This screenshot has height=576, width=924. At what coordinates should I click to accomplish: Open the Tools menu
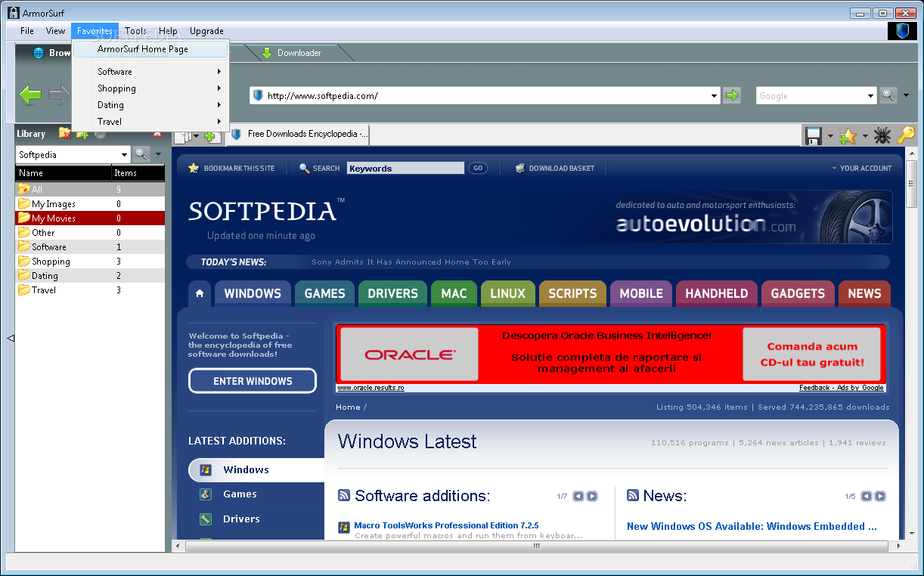tap(135, 31)
